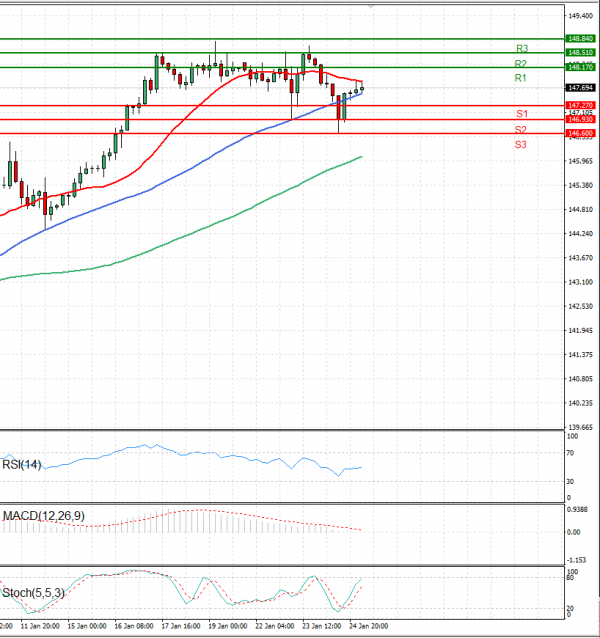This screenshot has width=600, height=638.
Task: Click the S3 support label
Action: point(521,144)
